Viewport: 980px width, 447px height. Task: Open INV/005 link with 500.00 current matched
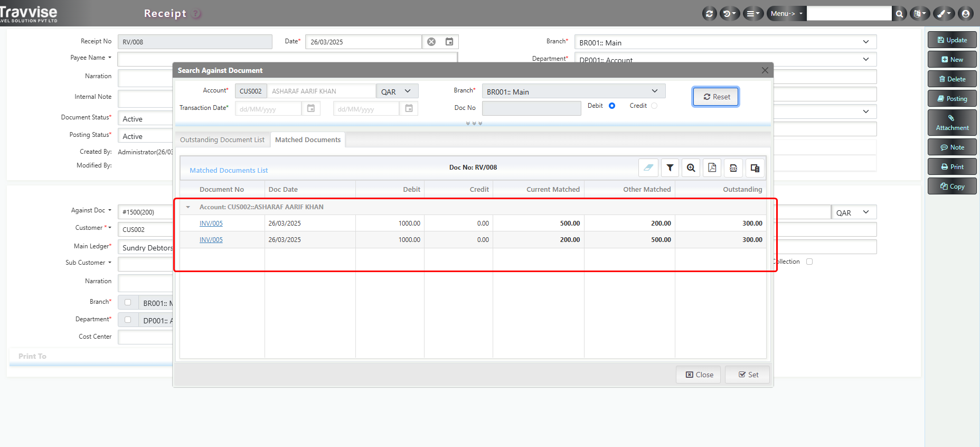pos(211,224)
